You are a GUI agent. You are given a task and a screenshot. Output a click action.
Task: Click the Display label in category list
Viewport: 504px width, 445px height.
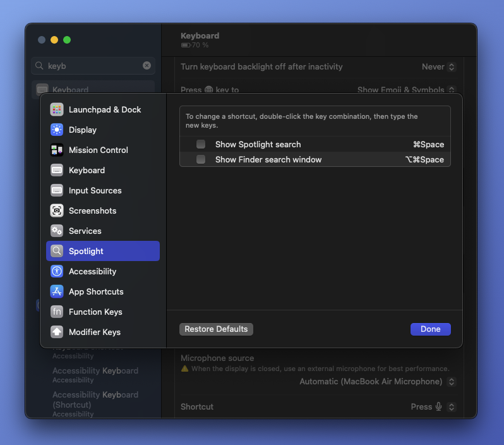83,130
